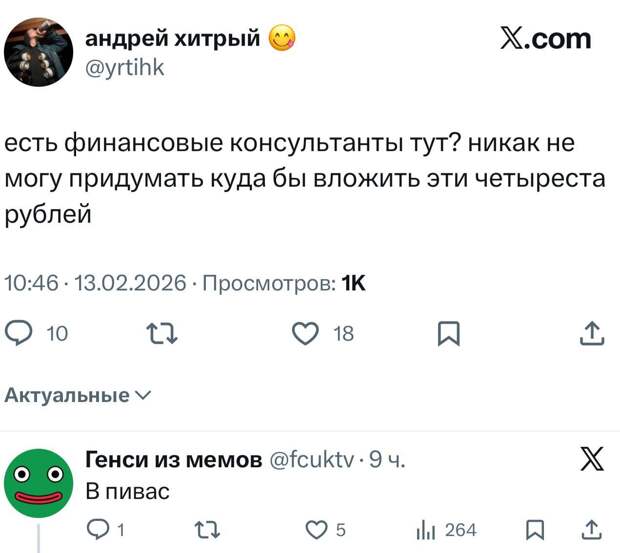
Task: Click the X.com logo at top
Action: tap(545, 40)
